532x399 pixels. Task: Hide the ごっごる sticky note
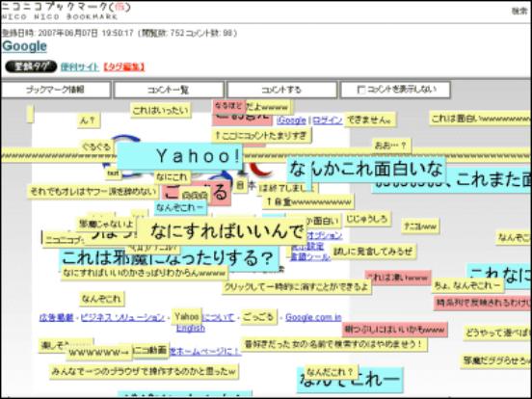(259, 317)
